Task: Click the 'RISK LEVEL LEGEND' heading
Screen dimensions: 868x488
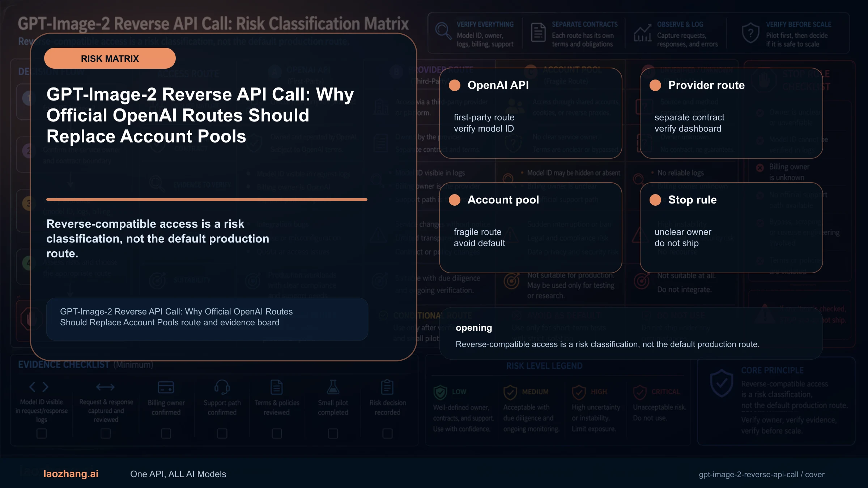Action: click(544, 366)
